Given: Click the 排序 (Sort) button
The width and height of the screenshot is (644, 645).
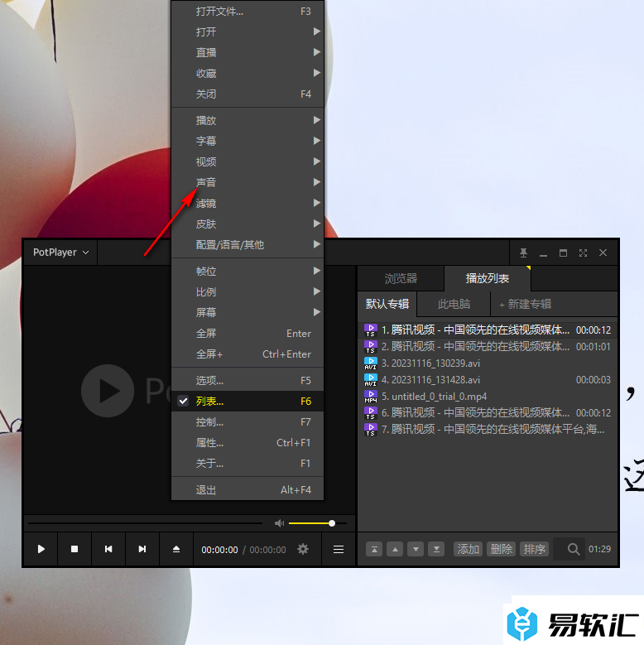Looking at the screenshot, I should point(534,549).
